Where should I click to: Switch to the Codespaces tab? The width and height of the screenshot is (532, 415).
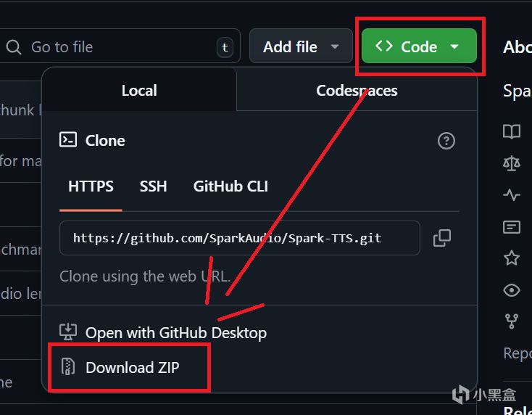(357, 91)
